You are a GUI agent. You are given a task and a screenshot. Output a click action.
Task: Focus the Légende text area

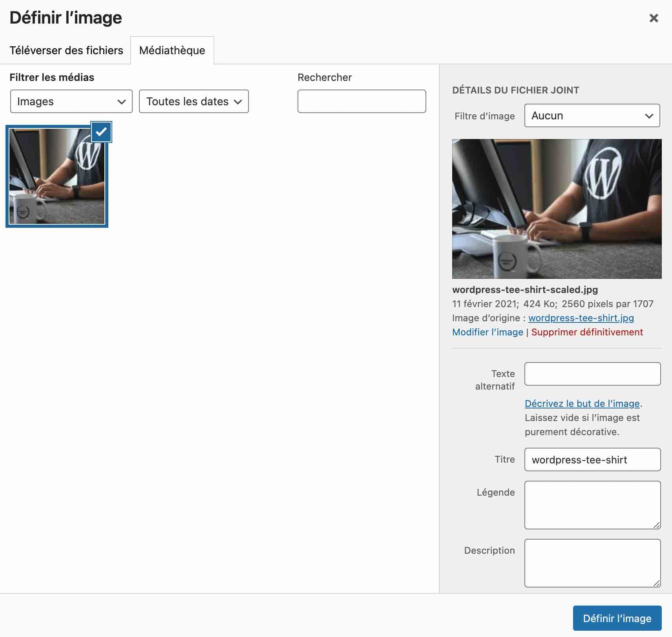point(592,505)
